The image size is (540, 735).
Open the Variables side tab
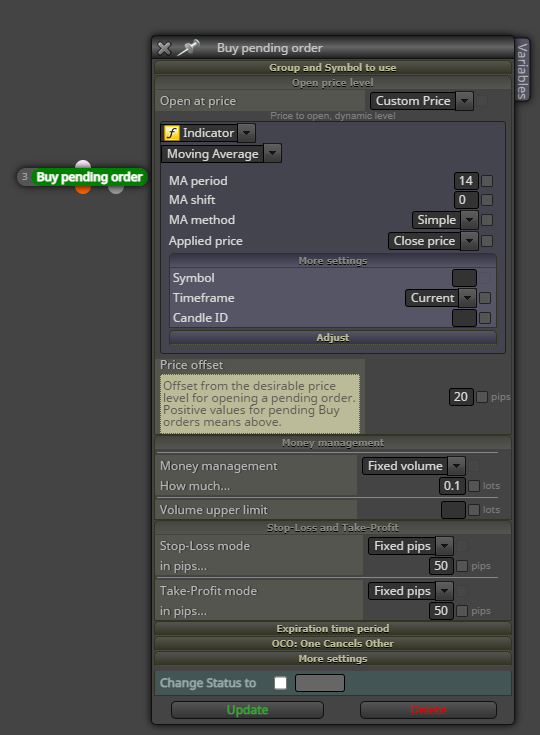(x=522, y=70)
